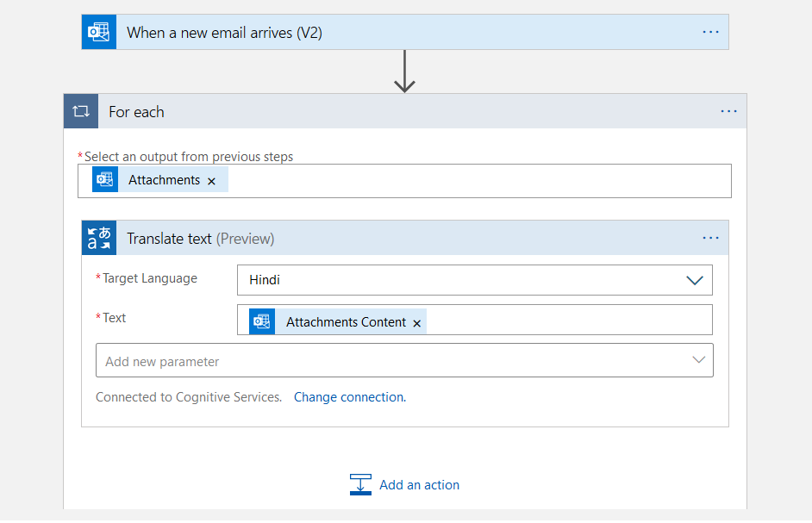This screenshot has width=812, height=523.
Task: Remove the Attachments token
Action: (x=211, y=181)
